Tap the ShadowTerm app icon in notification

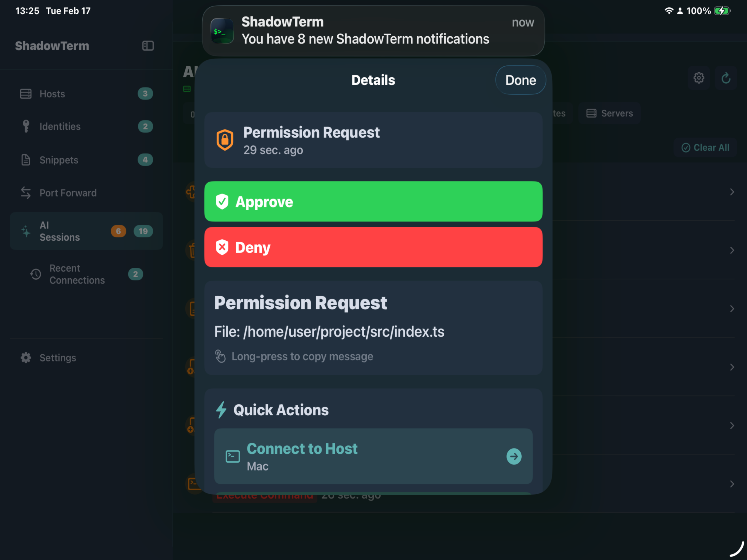click(x=222, y=31)
